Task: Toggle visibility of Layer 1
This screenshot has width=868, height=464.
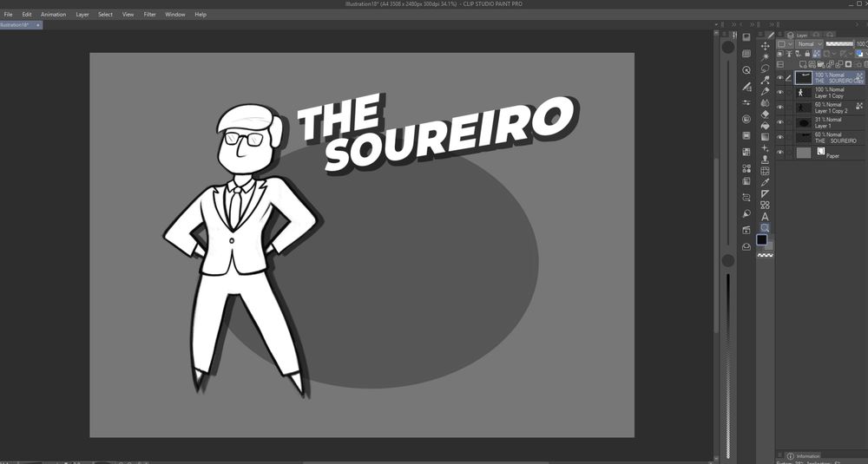Action: (780, 121)
